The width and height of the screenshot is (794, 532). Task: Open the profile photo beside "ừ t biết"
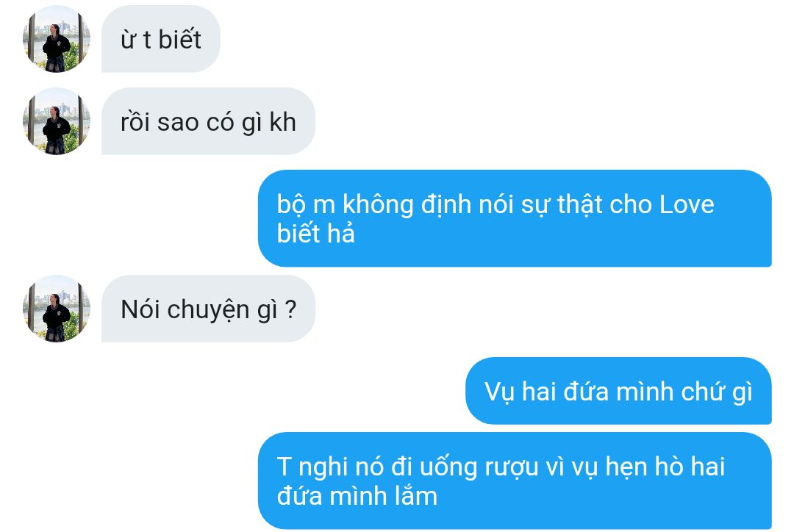pos(57,39)
